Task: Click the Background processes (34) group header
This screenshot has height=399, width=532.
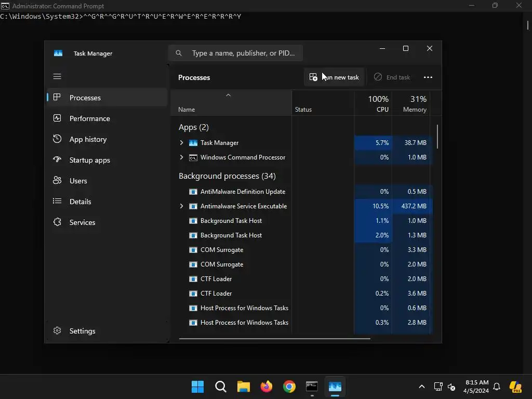Action: click(227, 176)
